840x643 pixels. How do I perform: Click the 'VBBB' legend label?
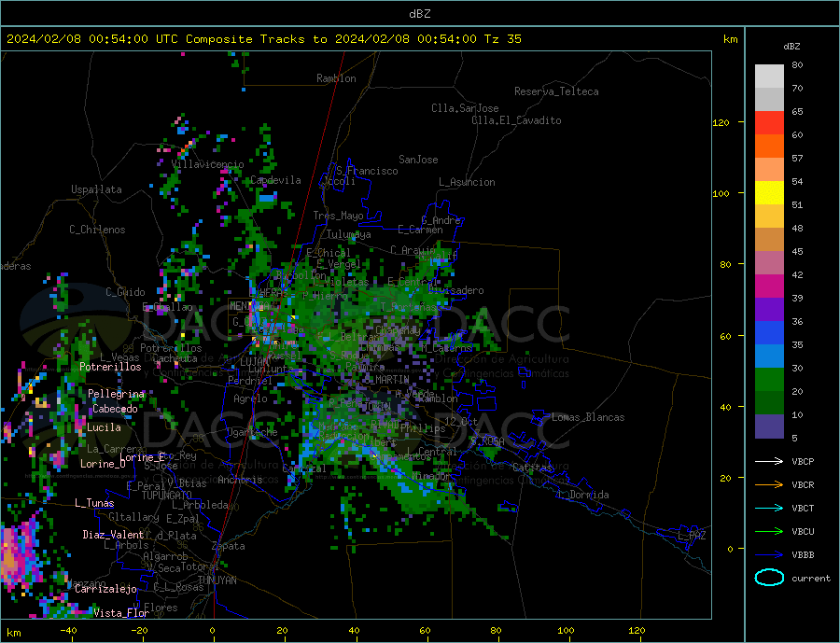click(803, 554)
